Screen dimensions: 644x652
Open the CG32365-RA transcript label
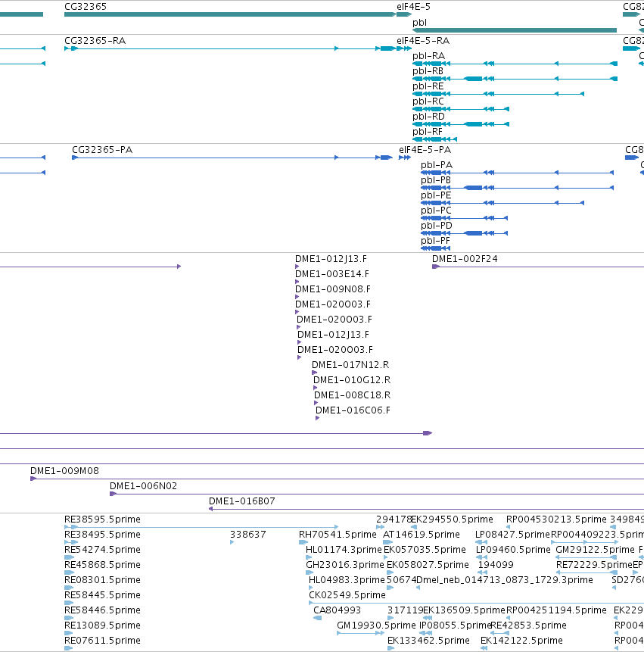pos(95,41)
